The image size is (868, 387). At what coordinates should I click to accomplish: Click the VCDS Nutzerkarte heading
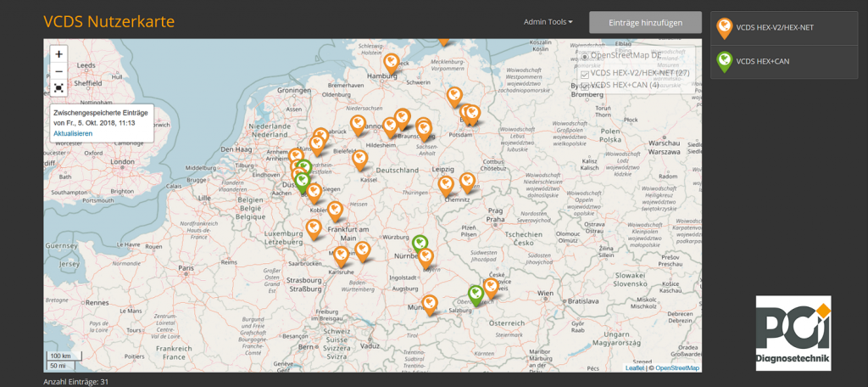coord(109,21)
